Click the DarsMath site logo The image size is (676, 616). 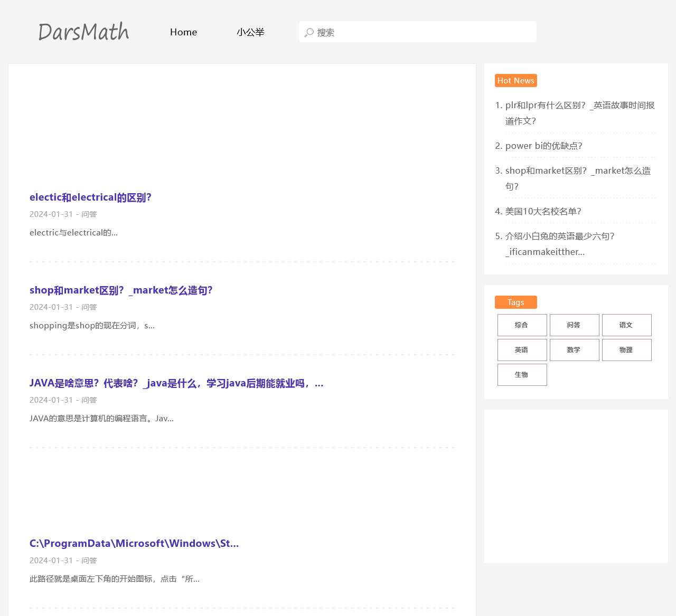pyautogui.click(x=83, y=32)
